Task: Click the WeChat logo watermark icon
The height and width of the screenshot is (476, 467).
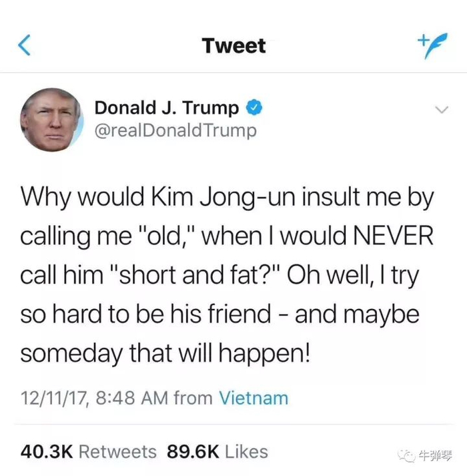Action: 406,455
